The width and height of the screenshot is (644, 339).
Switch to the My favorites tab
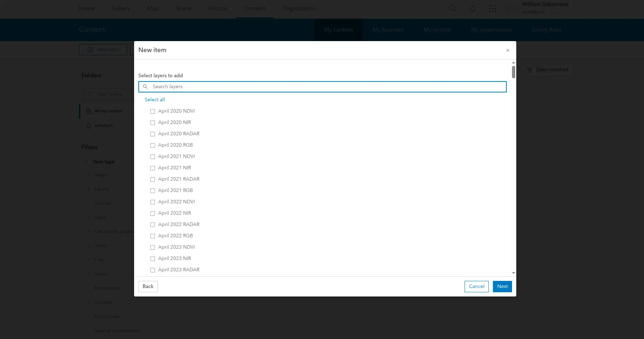pos(388,30)
